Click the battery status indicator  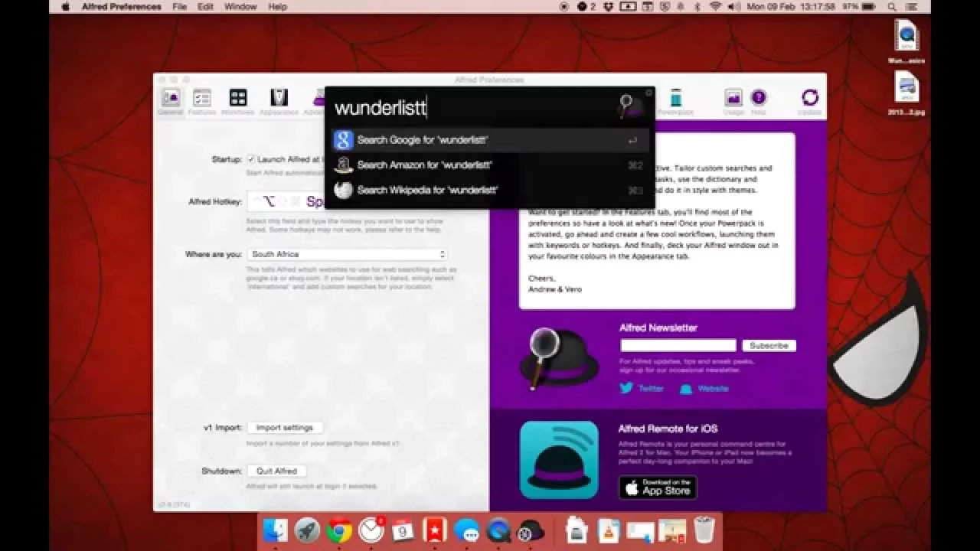tap(857, 7)
